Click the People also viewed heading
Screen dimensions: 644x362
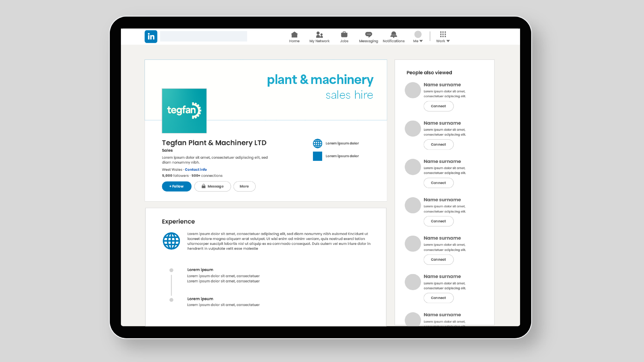[x=429, y=73]
